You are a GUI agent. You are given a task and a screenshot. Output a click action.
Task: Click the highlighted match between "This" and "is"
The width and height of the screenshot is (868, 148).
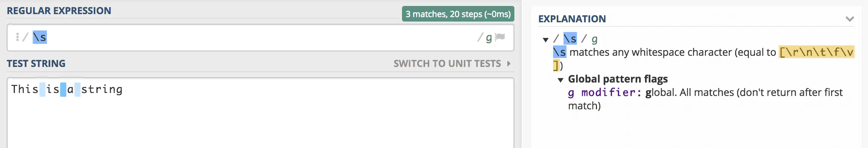coord(42,90)
